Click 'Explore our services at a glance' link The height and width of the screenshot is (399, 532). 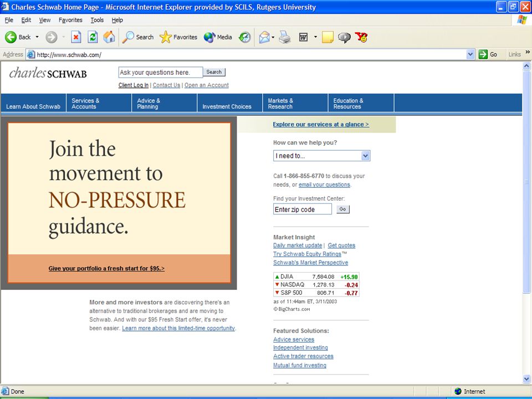[321, 124]
